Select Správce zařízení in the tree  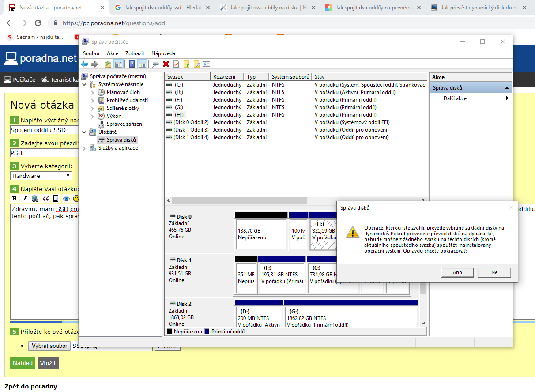(125, 124)
